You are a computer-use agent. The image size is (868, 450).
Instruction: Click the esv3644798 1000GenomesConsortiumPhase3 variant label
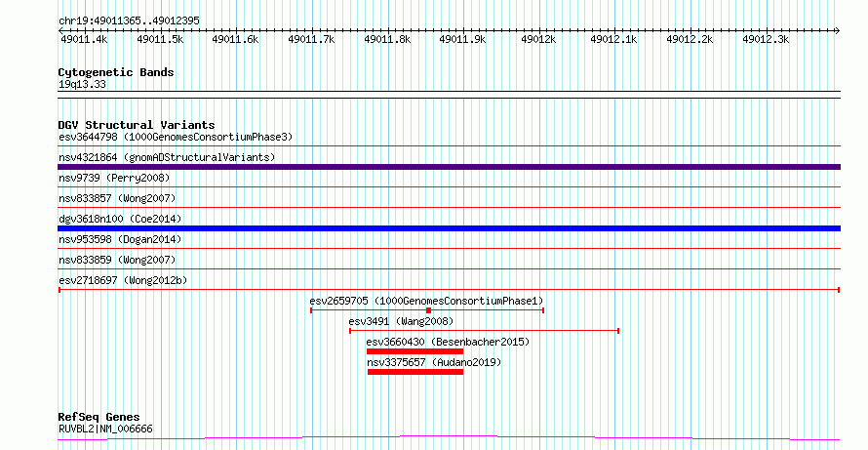tap(176, 137)
